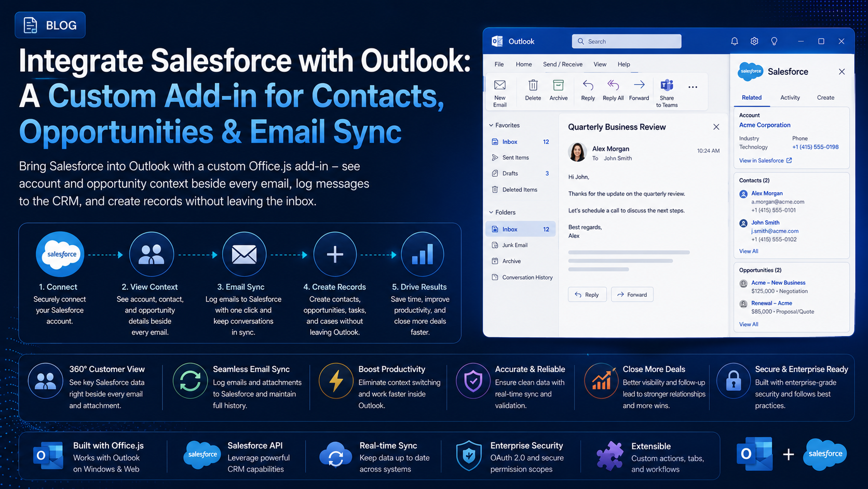Open the Renewal – Acme opportunity
This screenshot has height=489, width=868.
[771, 303]
